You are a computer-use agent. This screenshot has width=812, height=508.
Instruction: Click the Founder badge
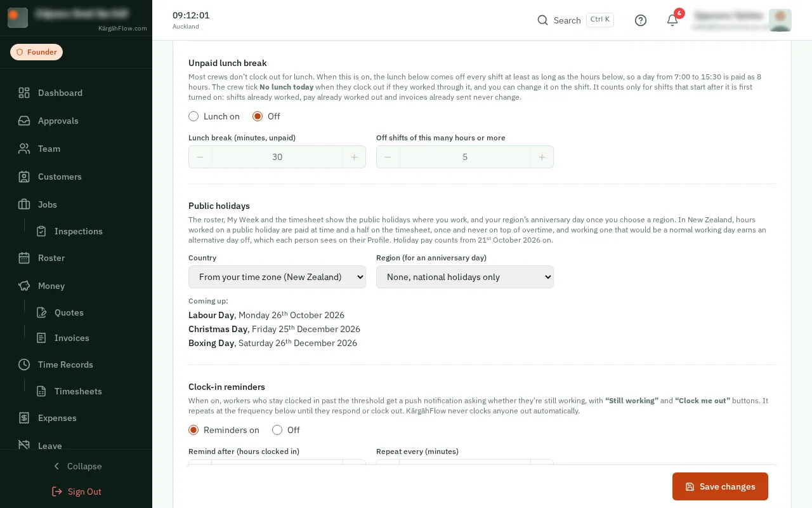coord(36,52)
